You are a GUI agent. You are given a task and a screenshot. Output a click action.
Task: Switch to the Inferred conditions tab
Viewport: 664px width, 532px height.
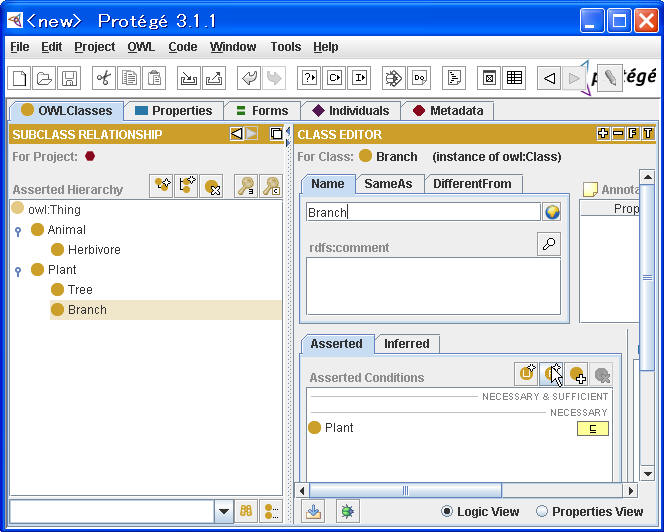tap(406, 344)
